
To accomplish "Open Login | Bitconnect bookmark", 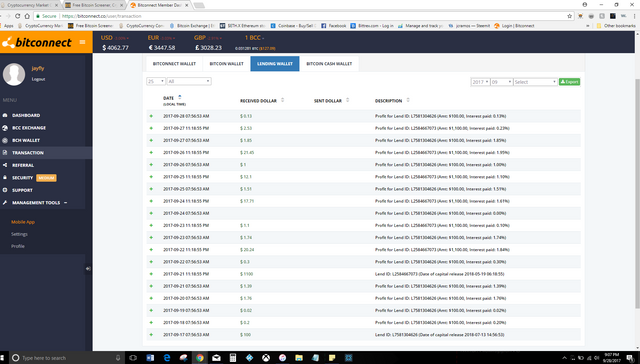I will click(x=514, y=26).
